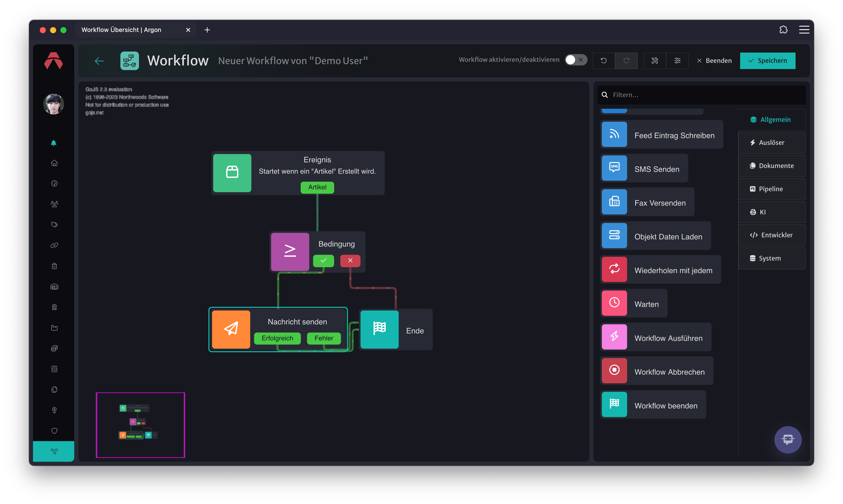Select the Nachricht senden node icon
Viewport: 843px width, 504px height.
[231, 329]
